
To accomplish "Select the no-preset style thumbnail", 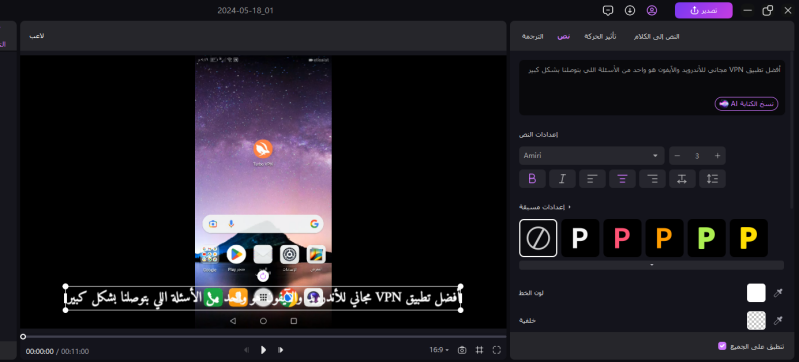I will (x=538, y=238).
